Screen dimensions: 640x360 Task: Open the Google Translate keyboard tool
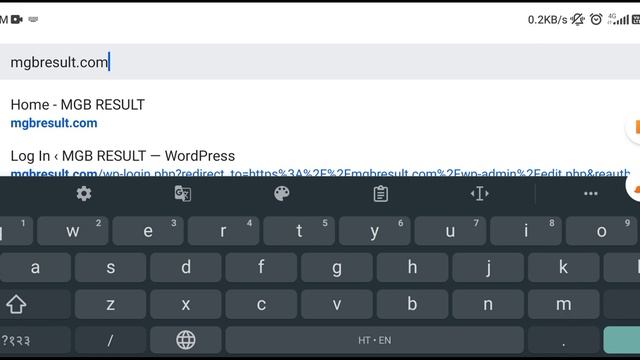point(182,193)
